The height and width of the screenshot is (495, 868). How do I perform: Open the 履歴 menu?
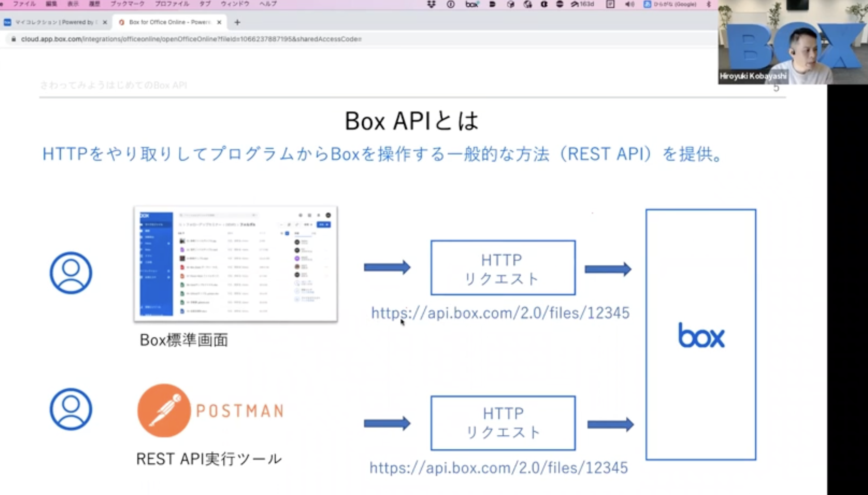point(94,4)
